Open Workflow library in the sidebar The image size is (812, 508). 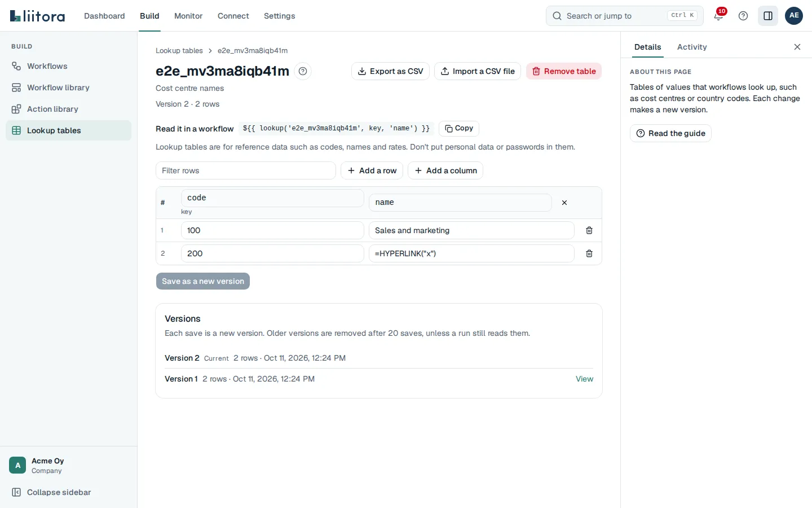[68, 87]
